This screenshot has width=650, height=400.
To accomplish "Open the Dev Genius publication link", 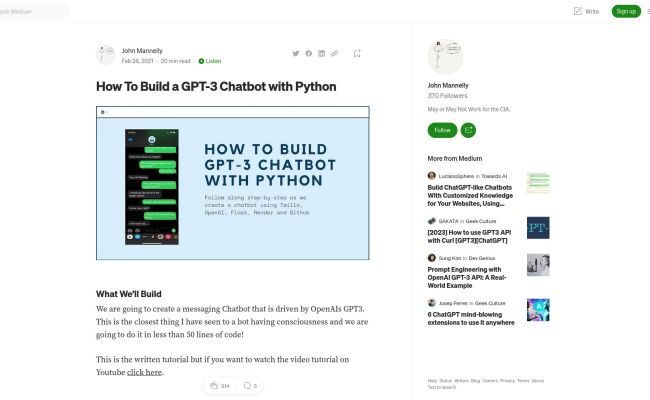I will coord(482,258).
